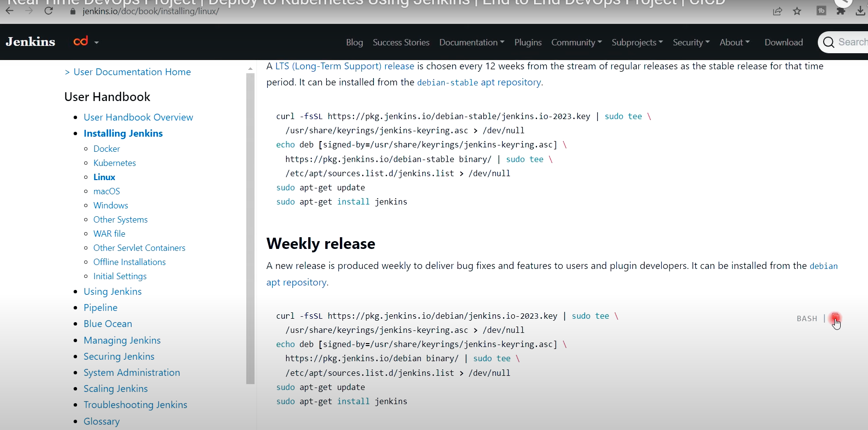Open the Glossary link
The height and width of the screenshot is (430, 868).
[x=101, y=421]
